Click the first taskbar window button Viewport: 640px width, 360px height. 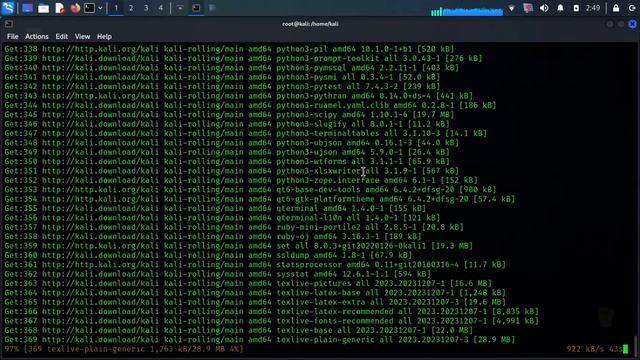click(180, 8)
